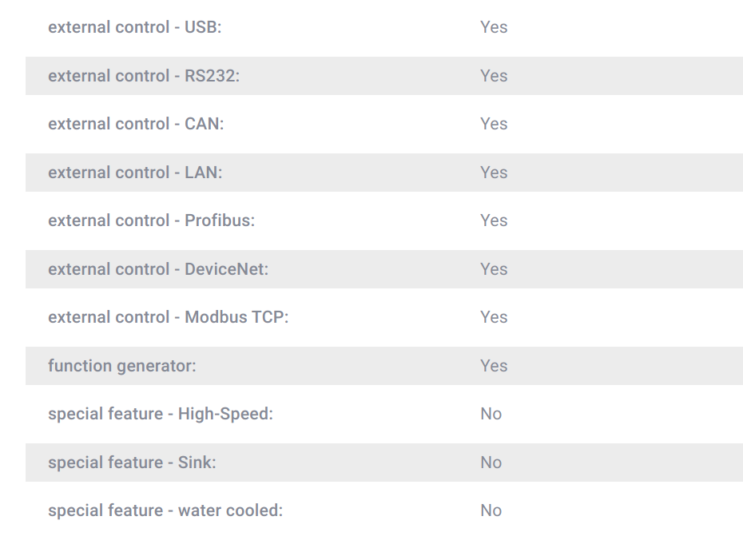Click the 'external control - Modbus TCP:' label

point(169,317)
